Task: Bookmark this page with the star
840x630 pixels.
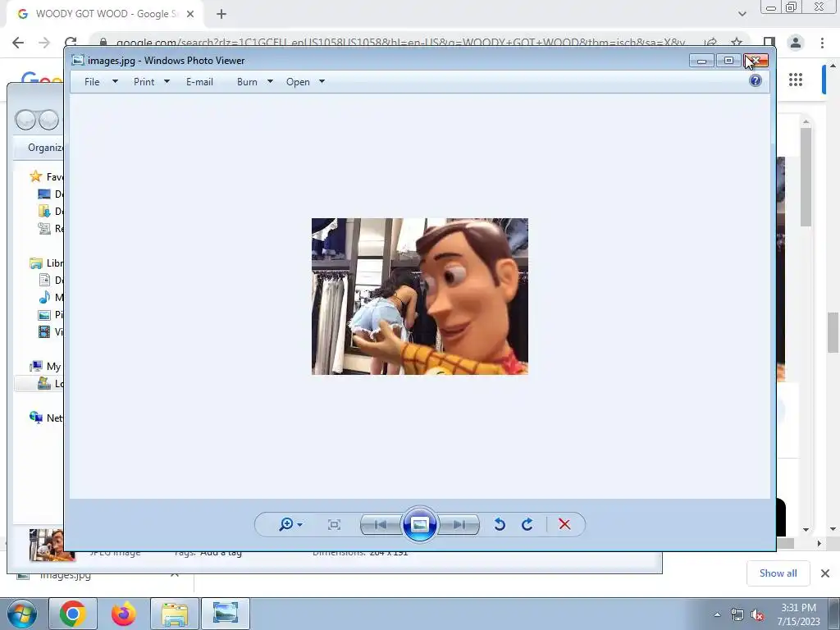Action: tap(737, 43)
